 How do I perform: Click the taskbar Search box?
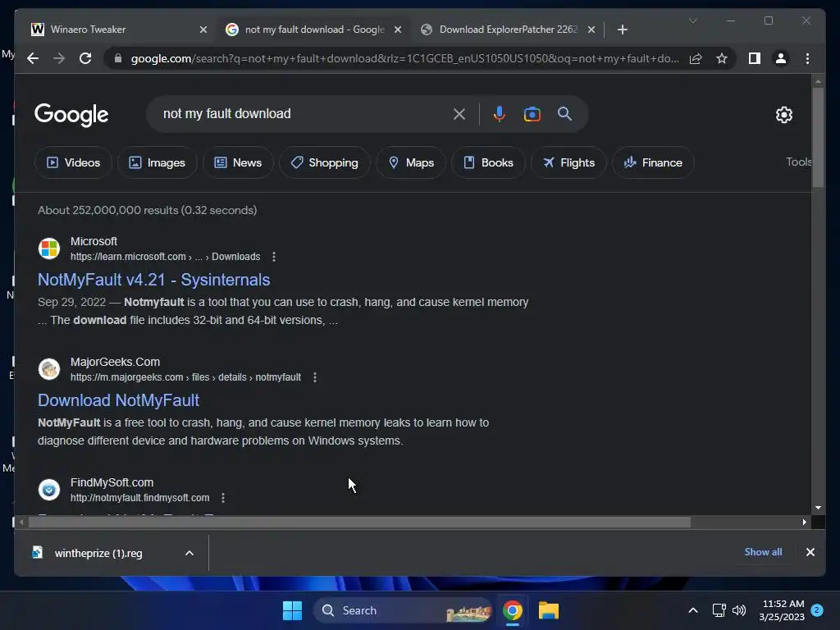[403, 610]
